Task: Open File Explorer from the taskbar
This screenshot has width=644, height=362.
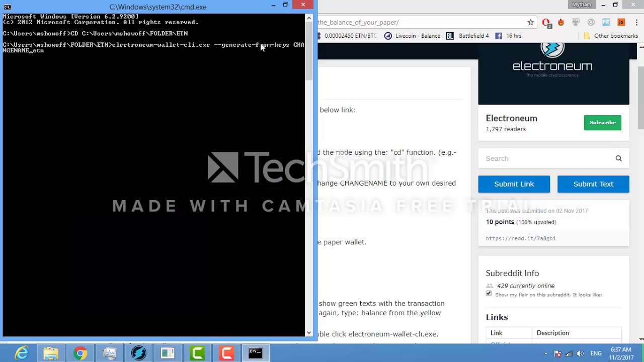Action: 51,353
